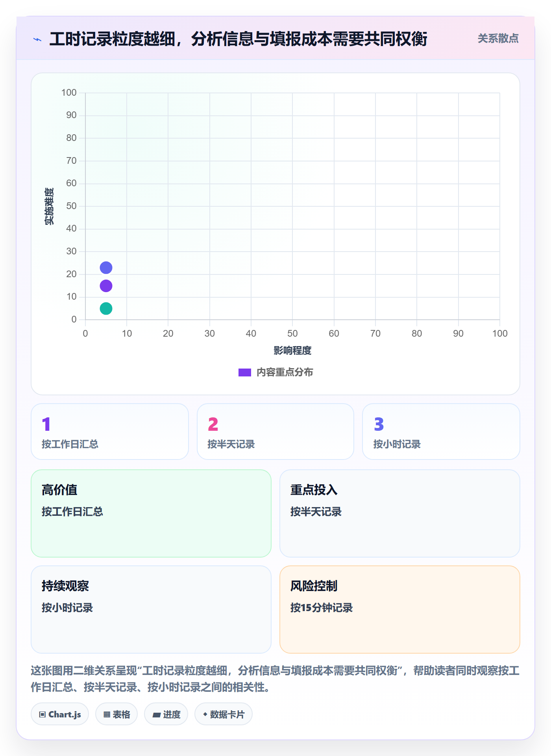Viewport: 551px width, 756px height.
Task: Click the 实施难度 y-axis title
Action: tap(49, 206)
